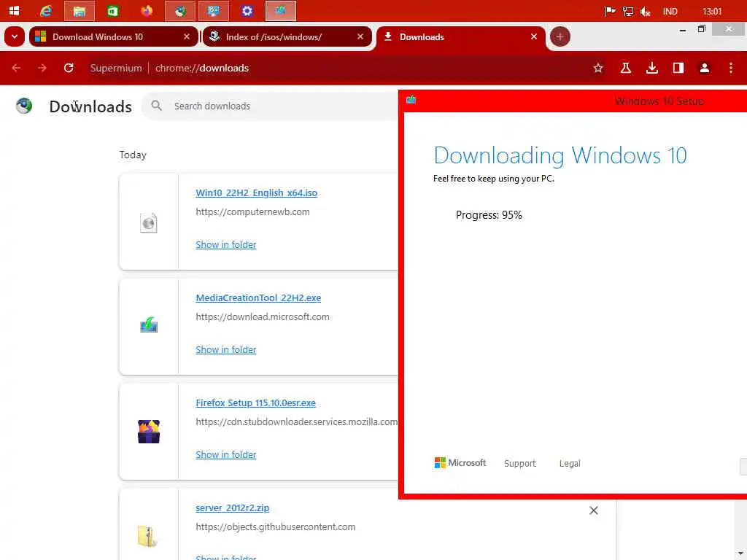Expand the tab search dropdown arrow
This screenshot has width=747, height=560.
pyautogui.click(x=15, y=36)
